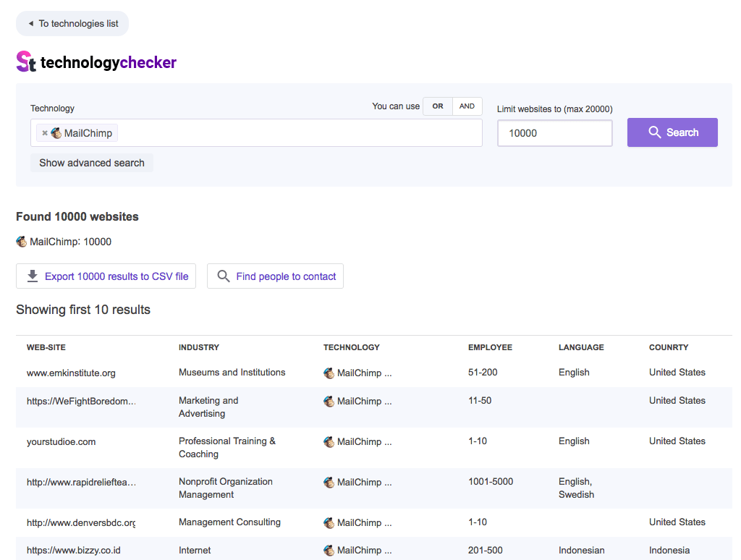Click the INDUSTRY column header

click(x=199, y=347)
